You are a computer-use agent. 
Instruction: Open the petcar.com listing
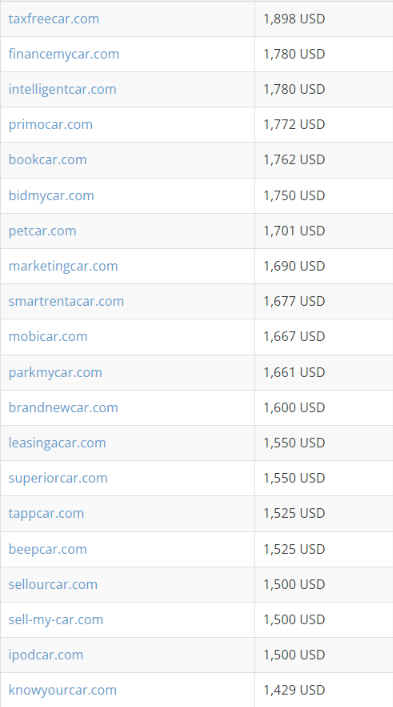click(x=42, y=231)
